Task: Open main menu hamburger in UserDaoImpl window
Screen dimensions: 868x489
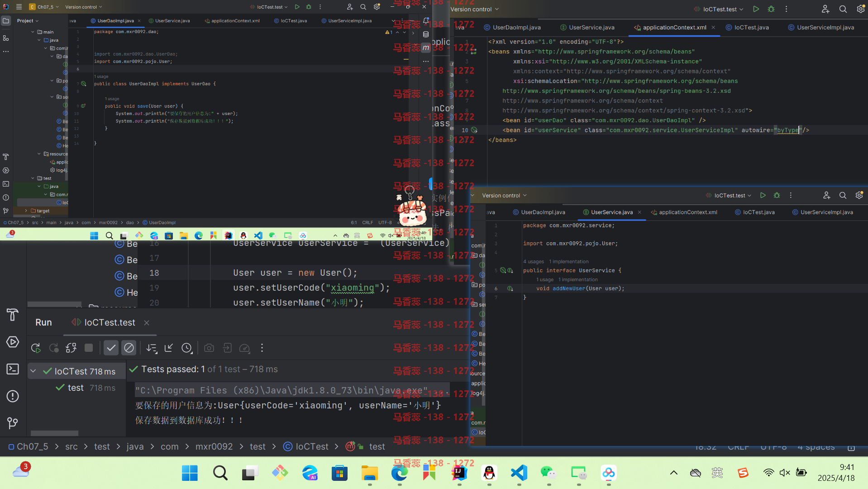Action: 19,7
